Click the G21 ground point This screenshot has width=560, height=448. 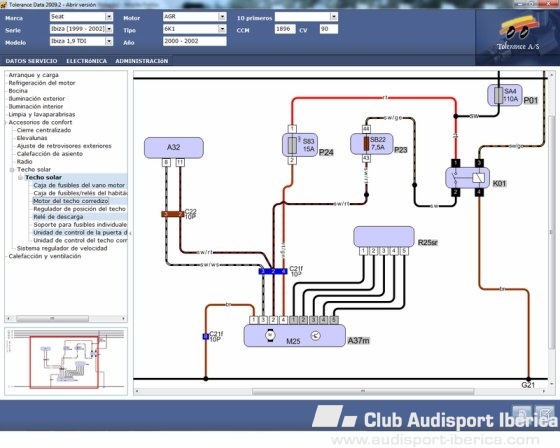click(528, 379)
